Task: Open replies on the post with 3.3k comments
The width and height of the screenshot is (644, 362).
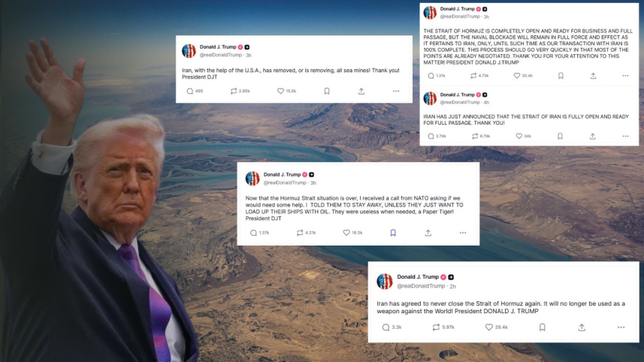Action: pos(385,327)
